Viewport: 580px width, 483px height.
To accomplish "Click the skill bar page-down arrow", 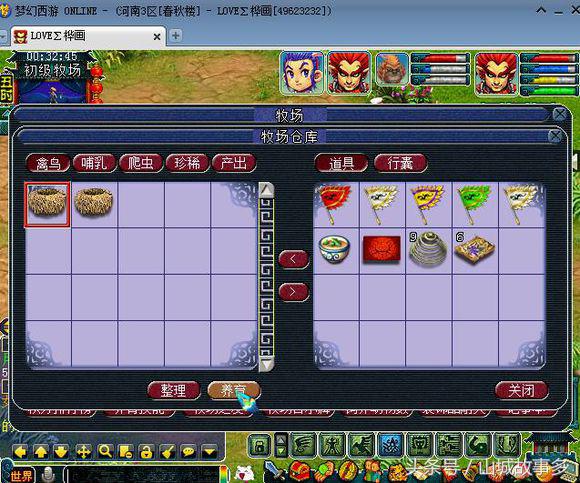I will (281, 451).
